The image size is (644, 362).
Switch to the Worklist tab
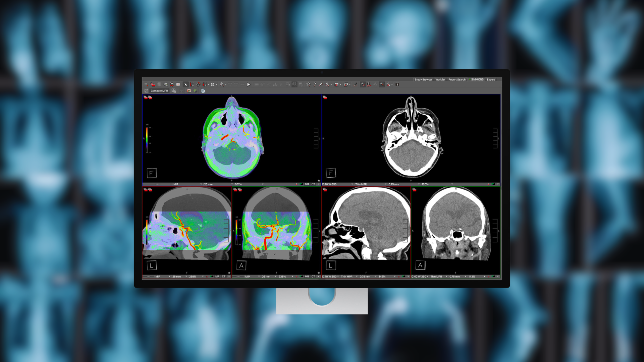[440, 80]
